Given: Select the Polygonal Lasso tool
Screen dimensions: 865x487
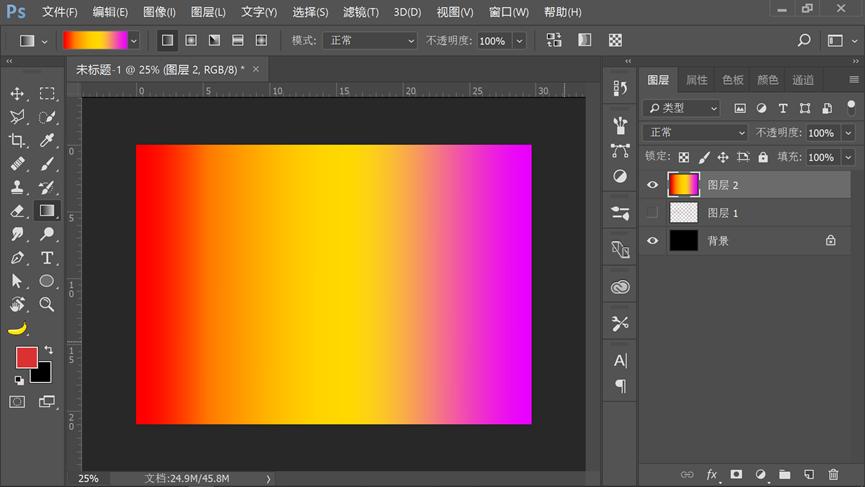Looking at the screenshot, I should [17, 117].
